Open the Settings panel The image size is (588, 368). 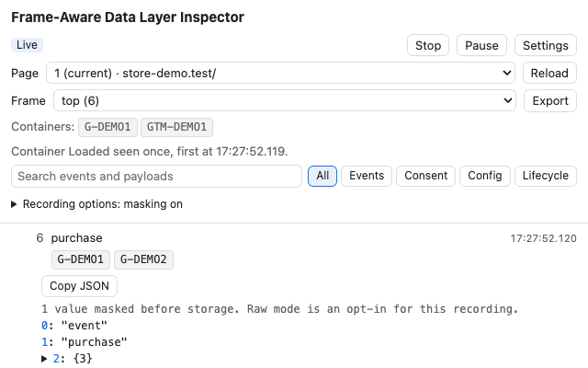tap(545, 45)
